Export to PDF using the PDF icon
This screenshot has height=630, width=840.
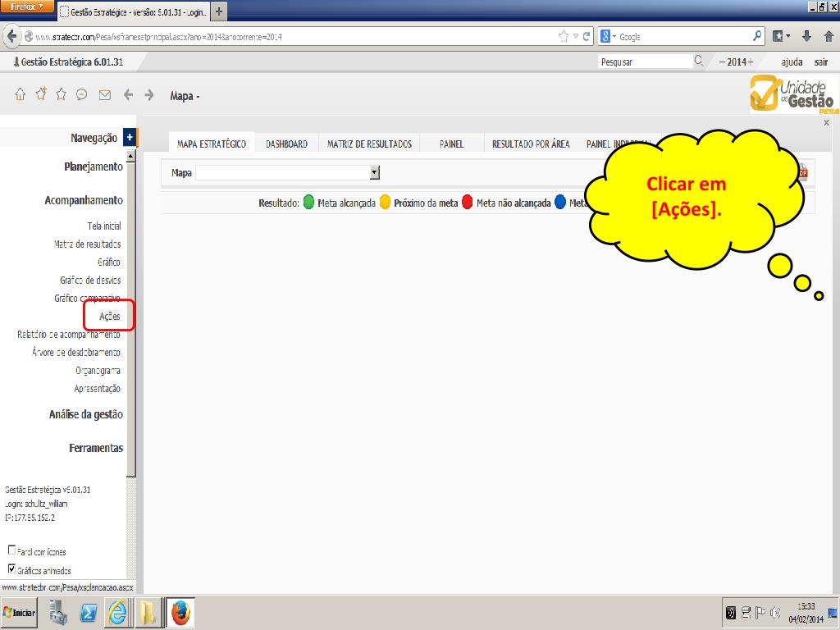pos(802,172)
